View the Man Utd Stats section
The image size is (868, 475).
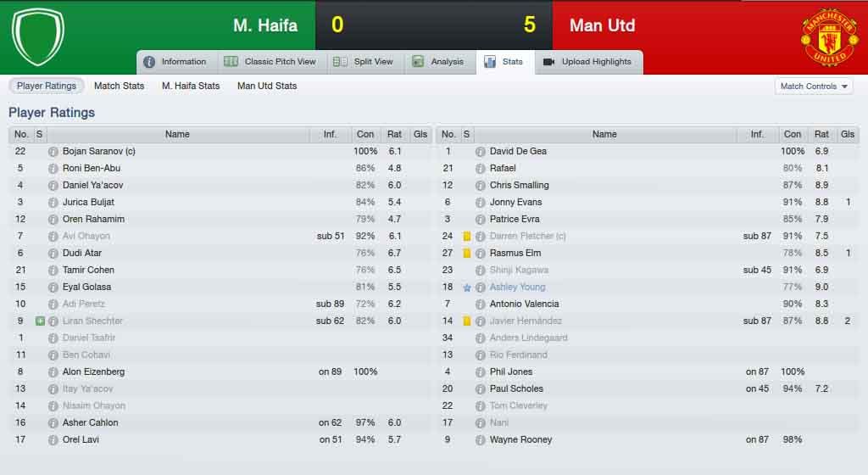(267, 86)
